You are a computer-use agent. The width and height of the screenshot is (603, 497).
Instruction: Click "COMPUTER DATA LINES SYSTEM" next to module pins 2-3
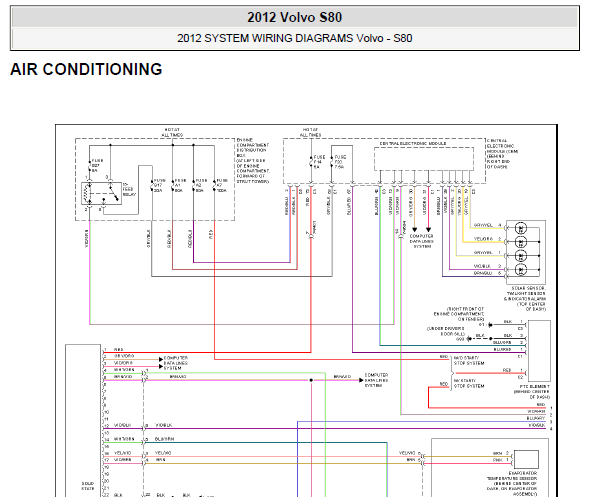176,363
